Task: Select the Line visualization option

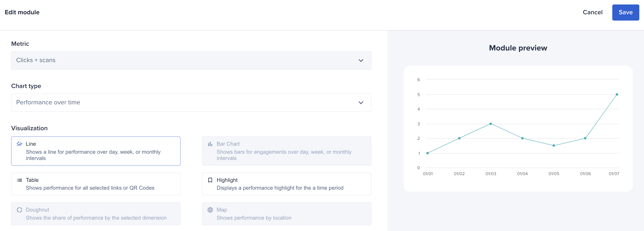Action: pyautogui.click(x=96, y=151)
